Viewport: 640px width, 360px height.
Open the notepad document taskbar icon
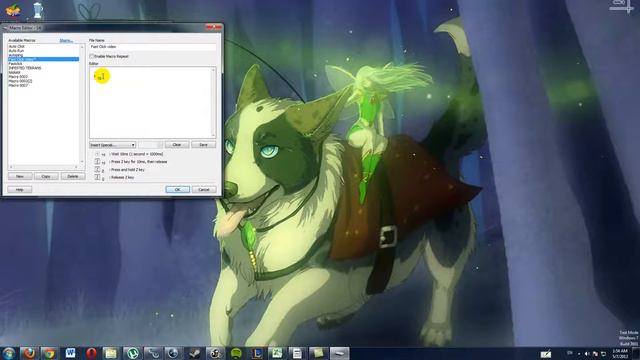[x=298, y=353]
